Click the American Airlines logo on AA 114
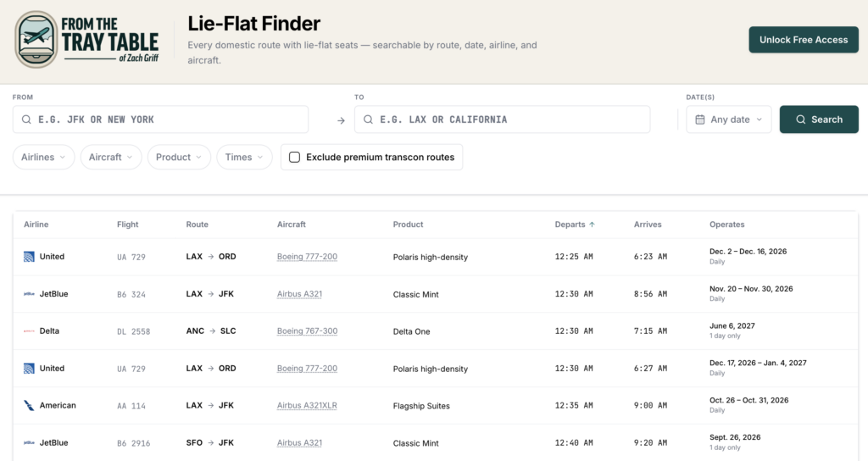The image size is (868, 461). tap(29, 406)
